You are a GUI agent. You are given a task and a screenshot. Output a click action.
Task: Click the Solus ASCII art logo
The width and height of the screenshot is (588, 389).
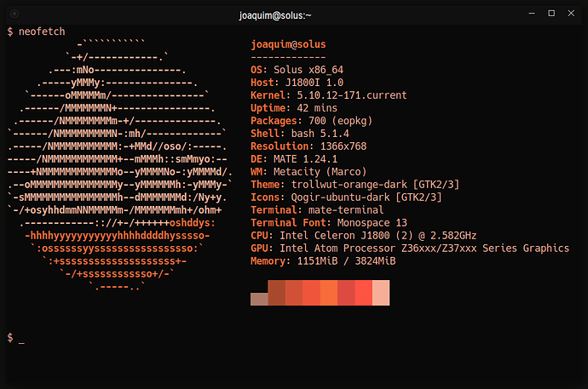(x=120, y=166)
